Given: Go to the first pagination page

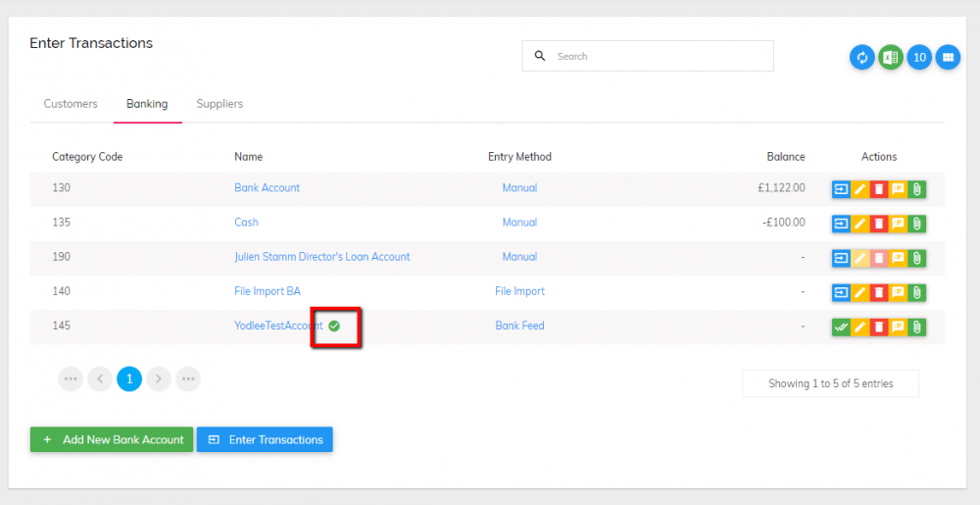Looking at the screenshot, I should pyautogui.click(x=71, y=379).
